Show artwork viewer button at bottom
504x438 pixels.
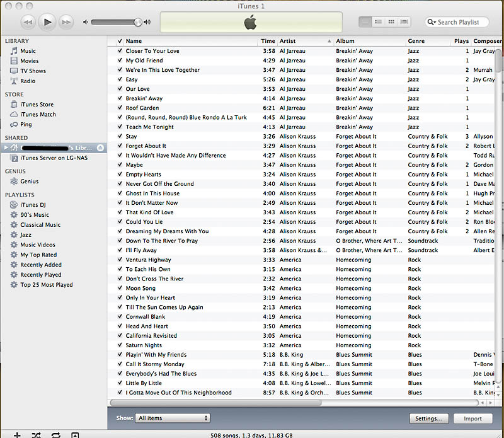75,435
